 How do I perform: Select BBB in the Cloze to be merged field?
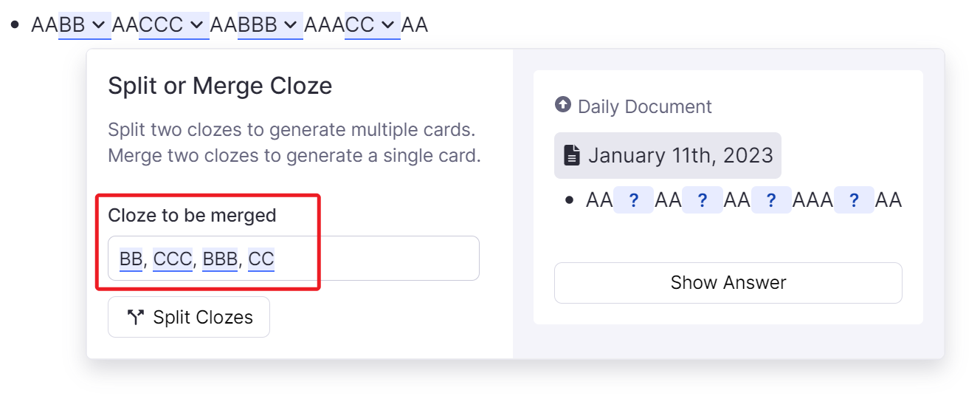pyautogui.click(x=220, y=259)
